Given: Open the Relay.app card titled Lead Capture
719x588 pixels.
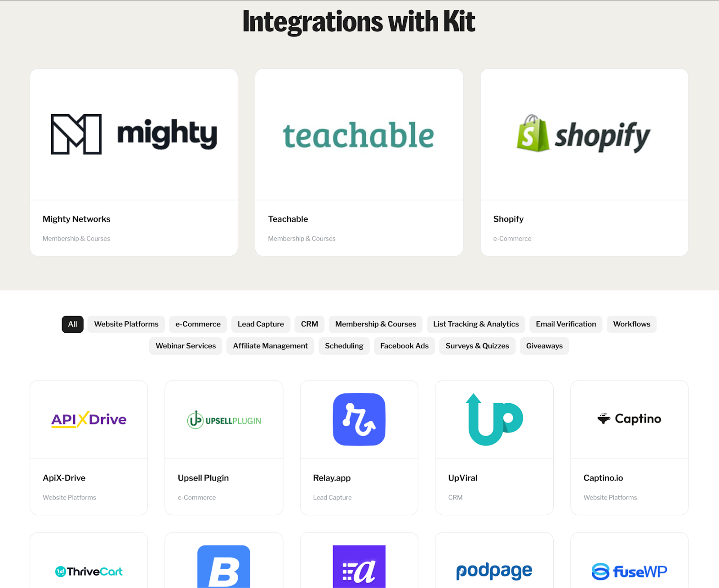Looking at the screenshot, I should point(359,447).
